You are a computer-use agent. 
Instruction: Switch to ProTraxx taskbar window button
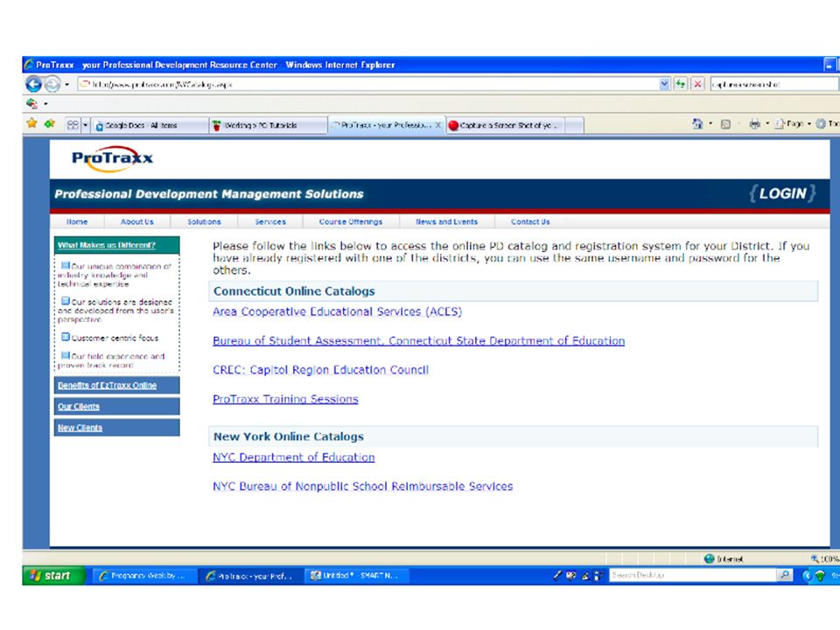251,576
